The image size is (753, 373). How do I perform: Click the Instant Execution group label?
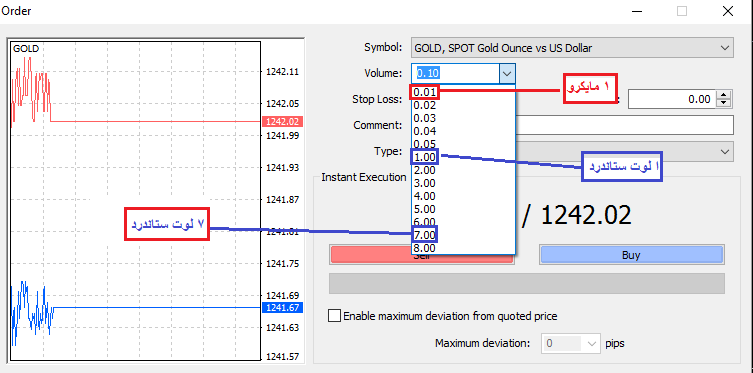[364, 177]
